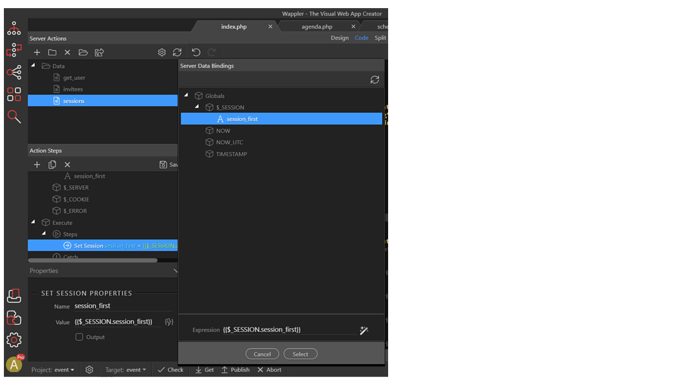Switch to Split view

point(380,38)
